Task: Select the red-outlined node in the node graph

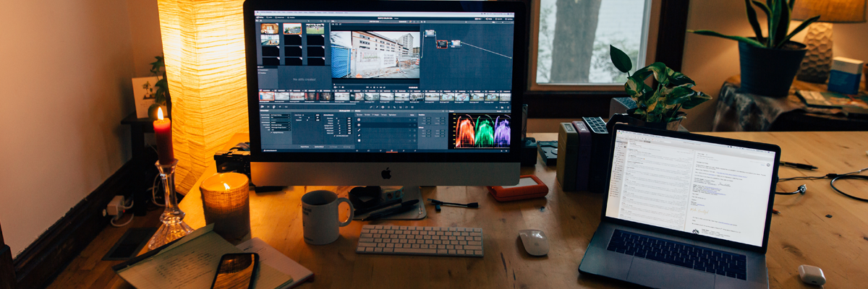Action: point(442,44)
